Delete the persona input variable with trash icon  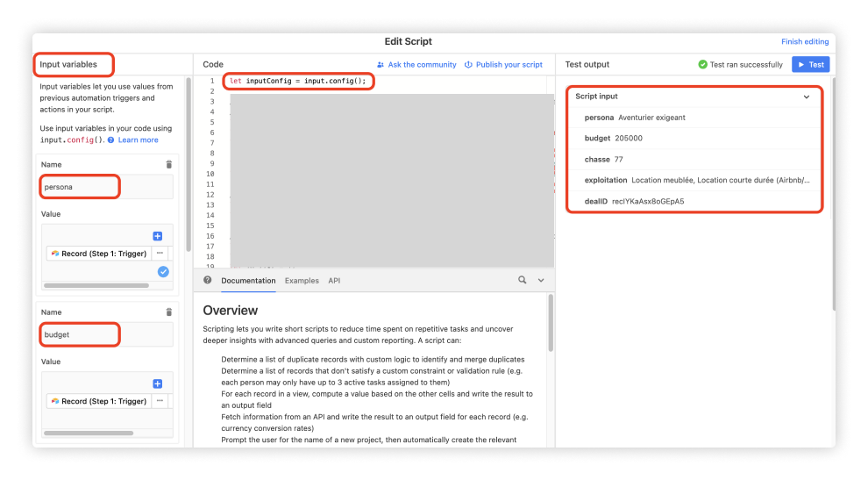169,165
